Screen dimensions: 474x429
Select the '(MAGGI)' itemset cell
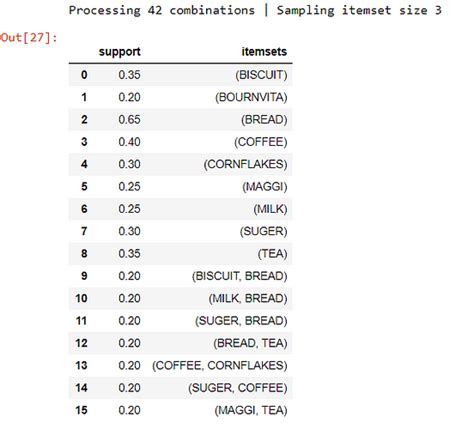click(x=265, y=187)
